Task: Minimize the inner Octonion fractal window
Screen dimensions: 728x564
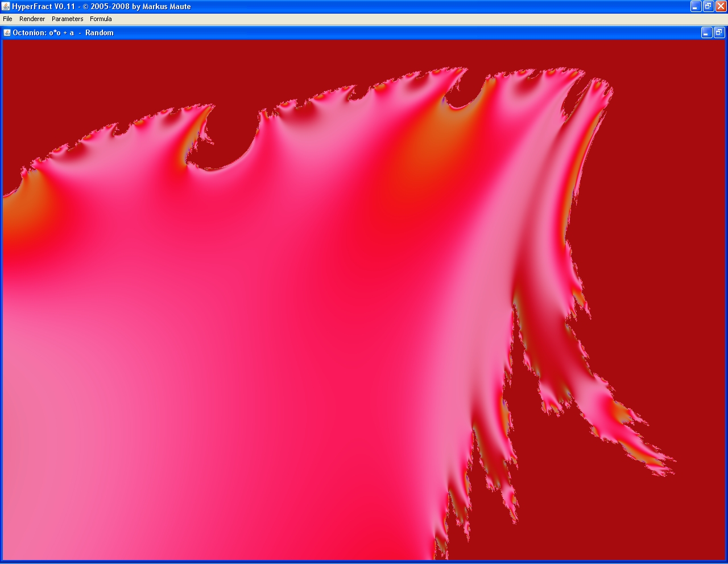Action: click(706, 32)
